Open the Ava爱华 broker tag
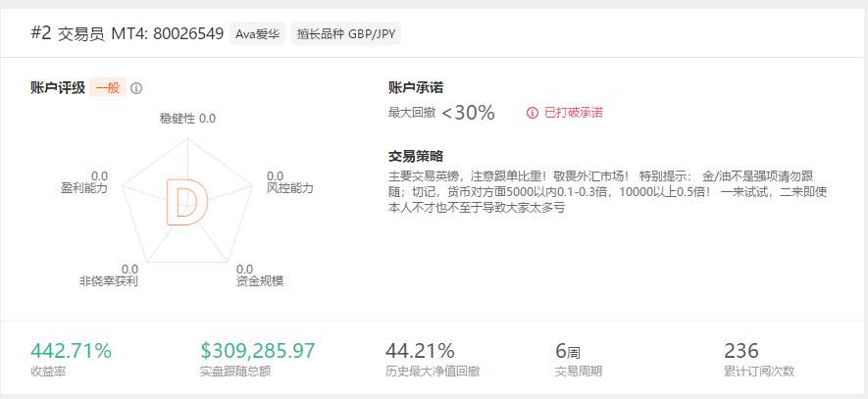The width and height of the screenshot is (868, 399). click(257, 34)
